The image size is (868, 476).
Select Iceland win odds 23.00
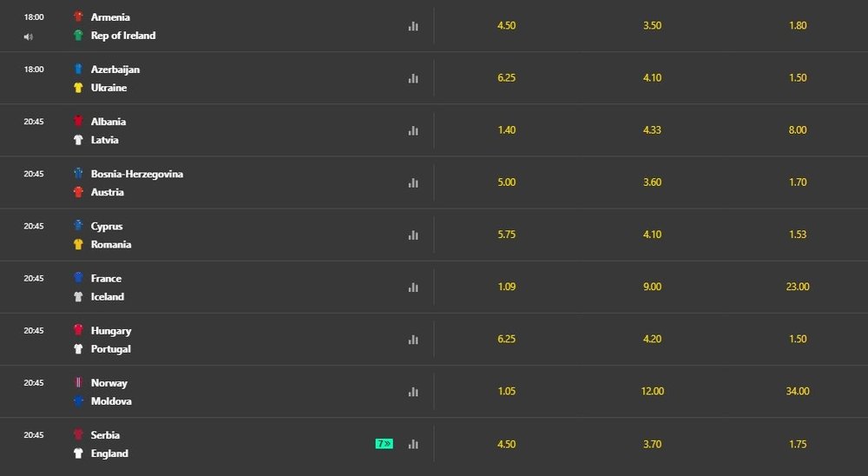[x=798, y=287]
